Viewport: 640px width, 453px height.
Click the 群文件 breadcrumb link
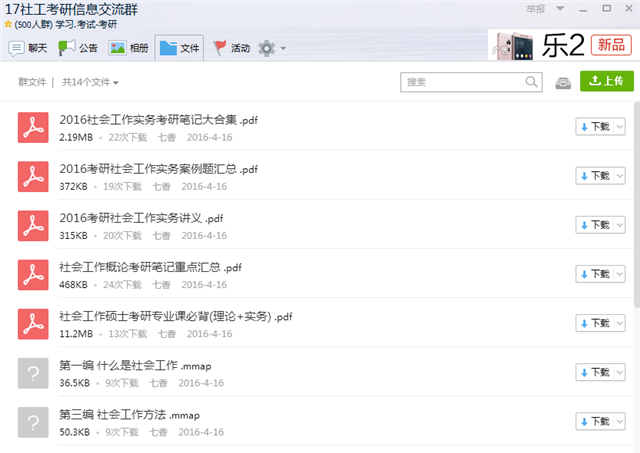(x=32, y=82)
